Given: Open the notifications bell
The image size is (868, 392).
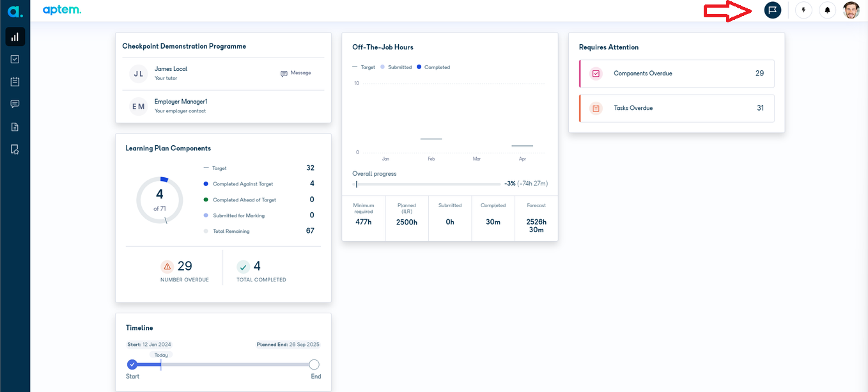Looking at the screenshot, I should point(827,10).
